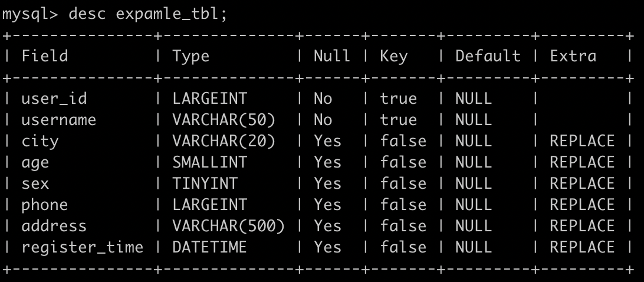Image resolution: width=644 pixels, height=282 pixels.
Task: Click the Extra column header
Action: pos(573,56)
